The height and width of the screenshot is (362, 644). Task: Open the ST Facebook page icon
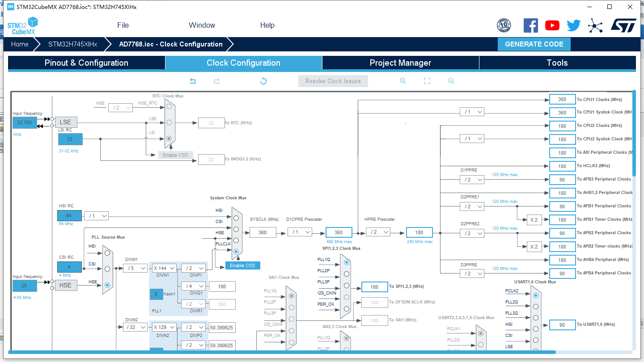[530, 25]
